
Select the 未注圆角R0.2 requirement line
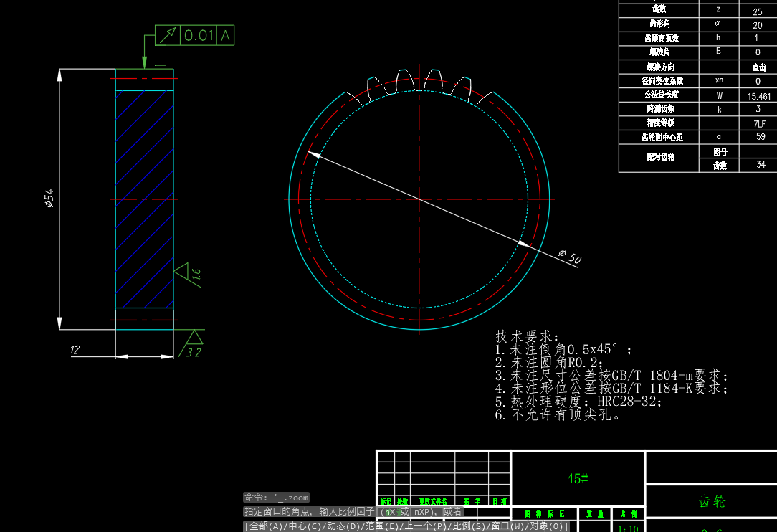click(549, 363)
